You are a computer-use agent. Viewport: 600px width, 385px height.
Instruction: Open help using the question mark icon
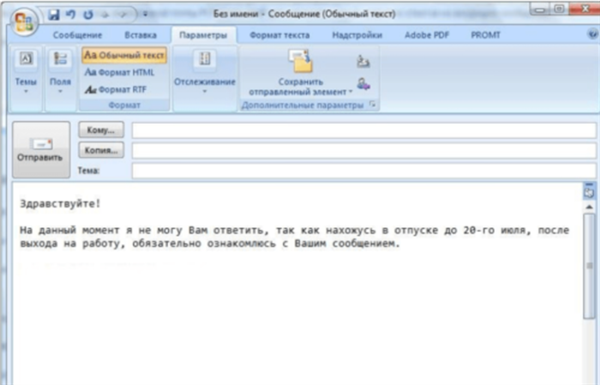[x=593, y=34]
